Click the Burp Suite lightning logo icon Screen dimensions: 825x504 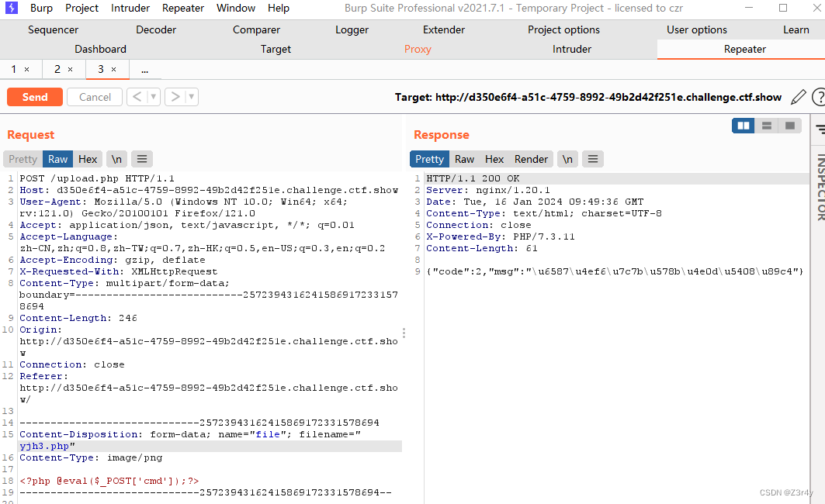11,8
